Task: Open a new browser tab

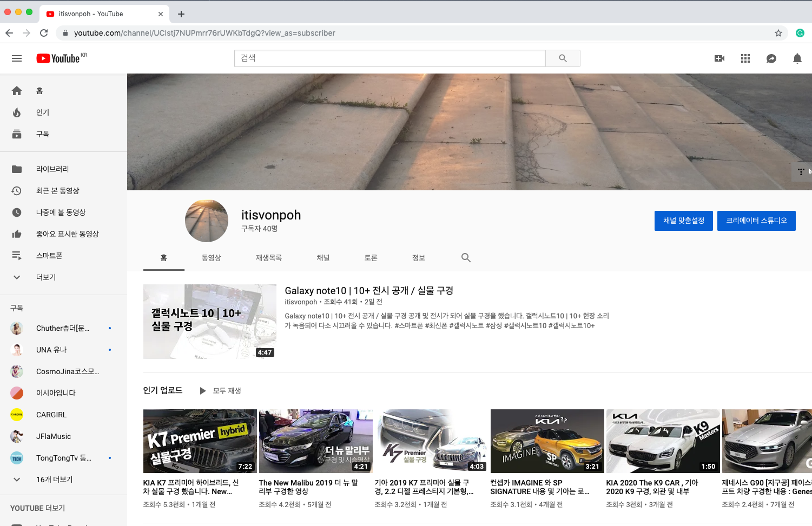Action: coord(181,14)
